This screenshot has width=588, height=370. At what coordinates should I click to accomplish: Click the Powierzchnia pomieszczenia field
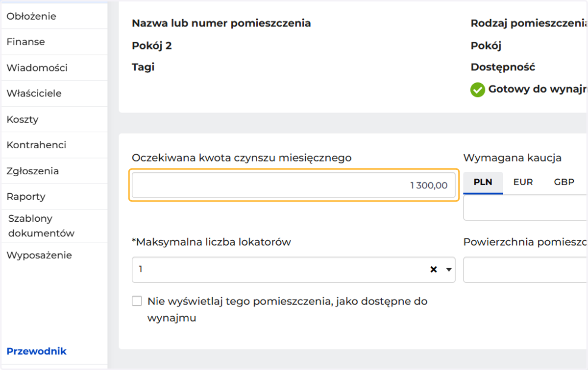click(525, 270)
